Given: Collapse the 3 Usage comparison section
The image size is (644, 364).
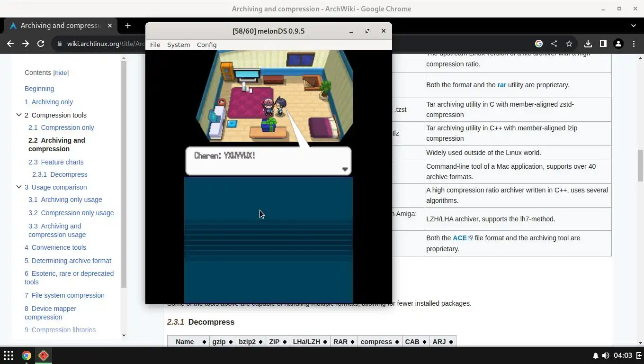Looking at the screenshot, I should tap(19, 187).
